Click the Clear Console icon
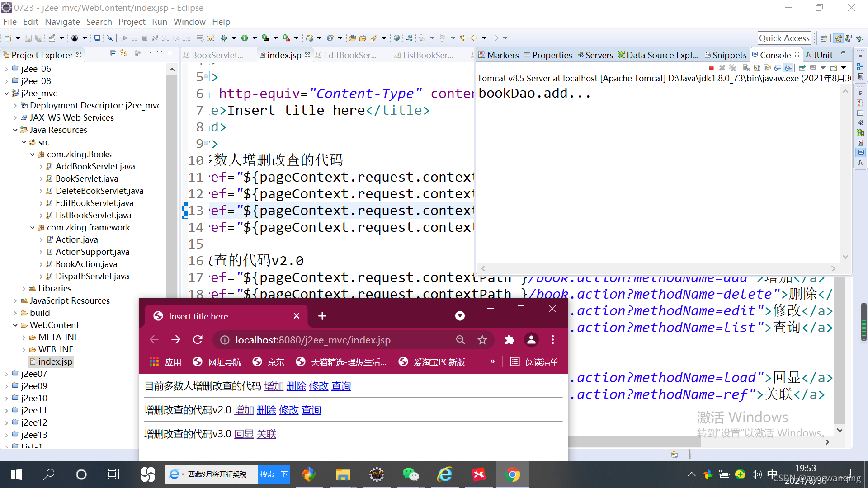Viewport: 868px width, 488px height. click(x=746, y=68)
